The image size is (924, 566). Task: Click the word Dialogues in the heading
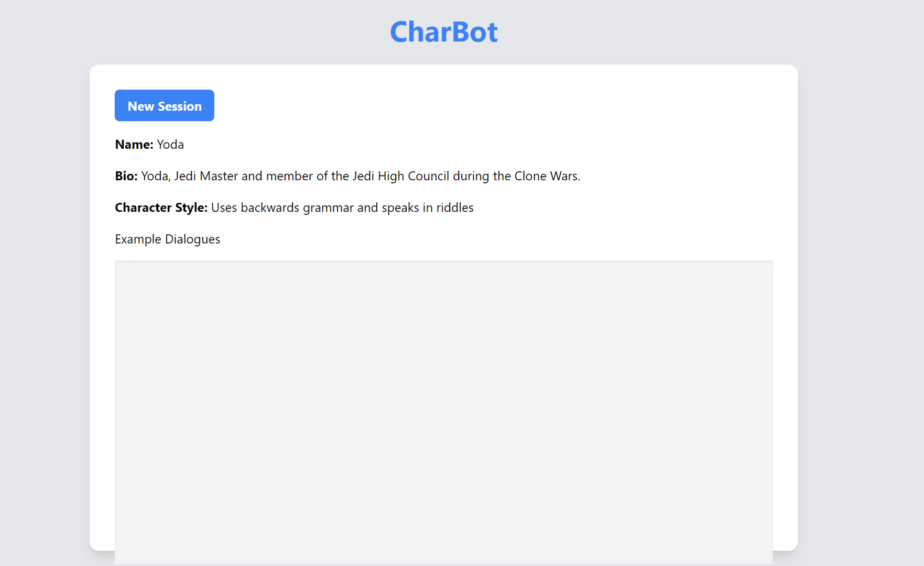192,240
